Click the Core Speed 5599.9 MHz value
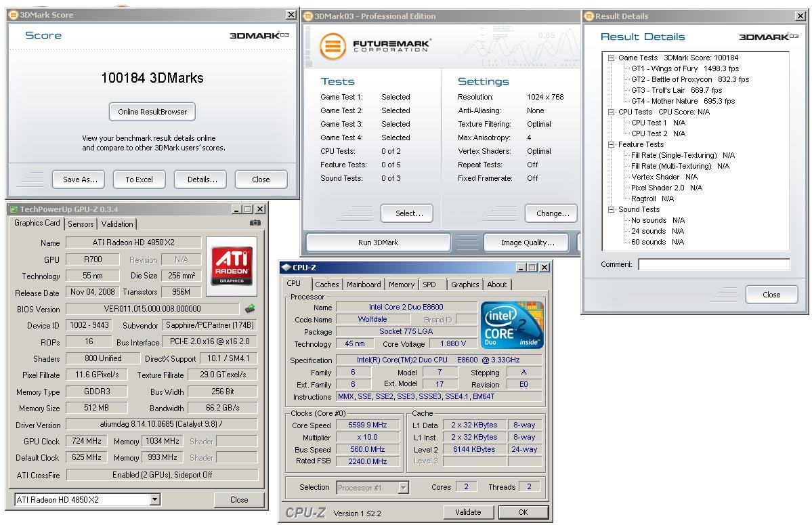Image resolution: width=812 pixels, height=525 pixels. coord(367,425)
